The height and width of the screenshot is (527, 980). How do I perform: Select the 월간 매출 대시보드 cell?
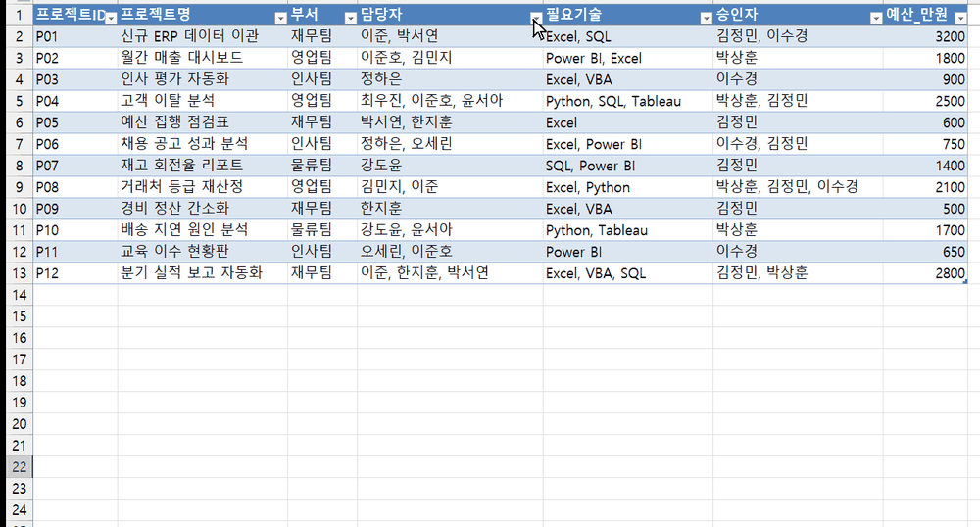[x=203, y=58]
